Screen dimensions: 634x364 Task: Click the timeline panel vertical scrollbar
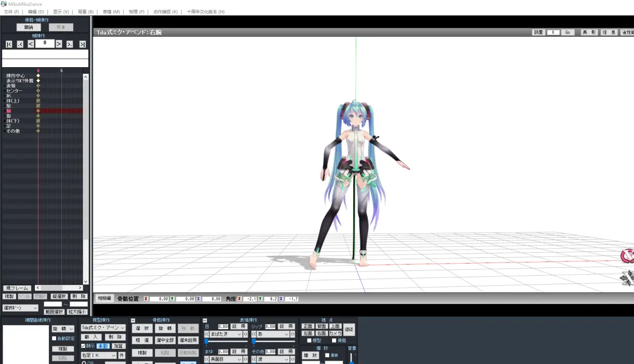(85, 179)
